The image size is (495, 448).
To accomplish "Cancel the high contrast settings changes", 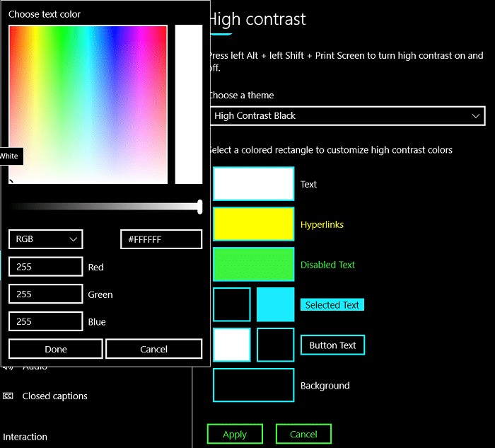I will coord(303,434).
